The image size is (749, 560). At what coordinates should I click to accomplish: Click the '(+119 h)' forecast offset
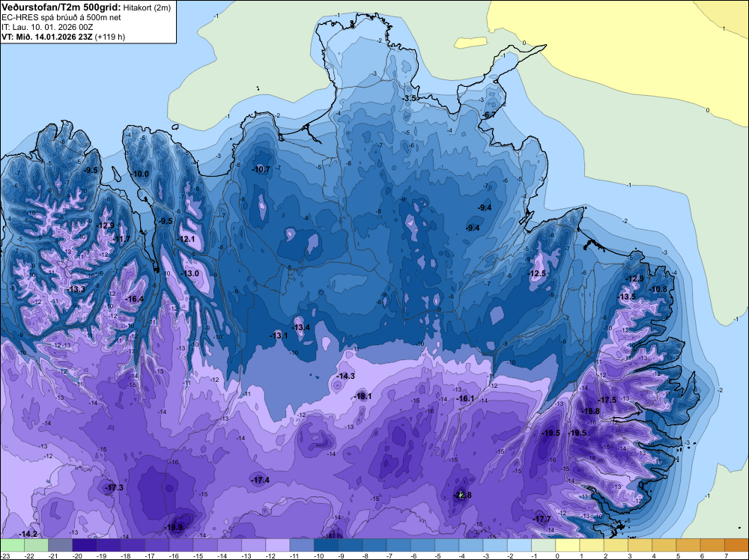pos(110,37)
